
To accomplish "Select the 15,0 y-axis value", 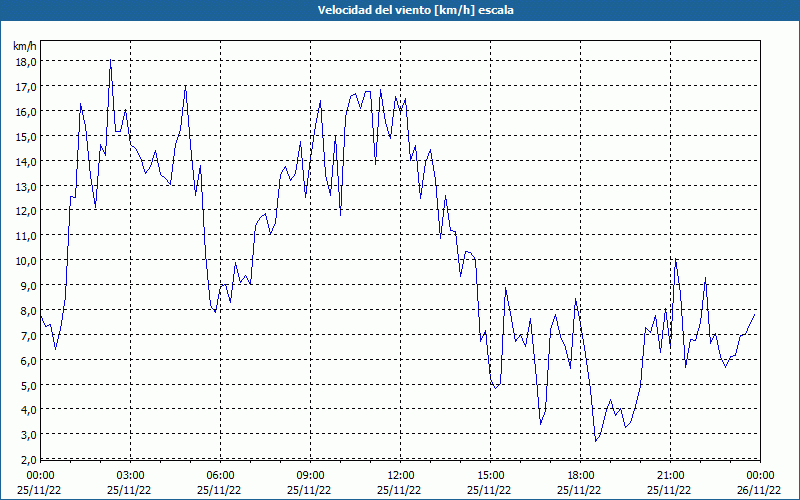I will click(26, 137).
